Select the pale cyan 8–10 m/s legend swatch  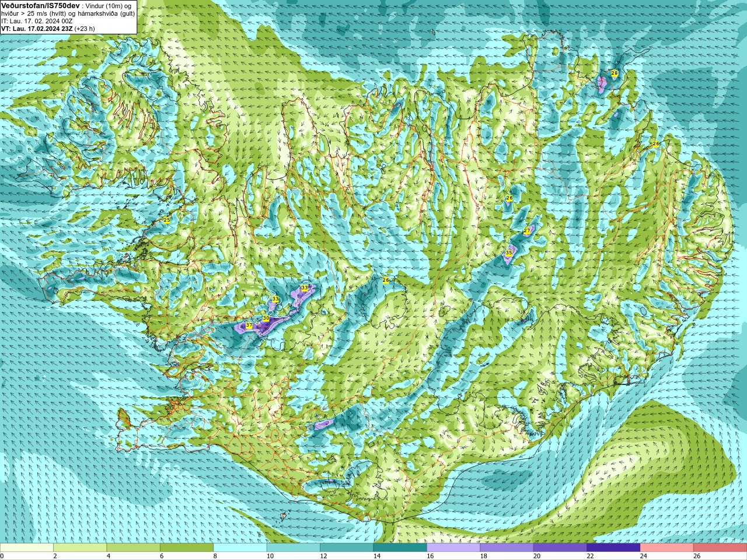click(240, 548)
